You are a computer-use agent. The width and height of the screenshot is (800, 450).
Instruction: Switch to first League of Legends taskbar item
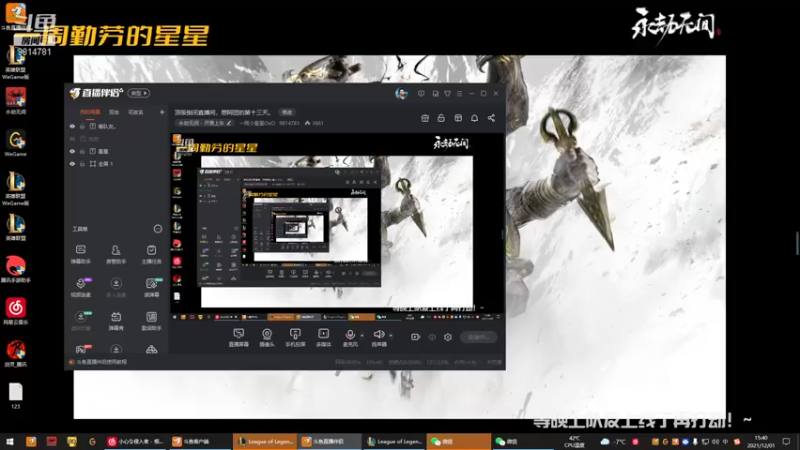click(266, 442)
